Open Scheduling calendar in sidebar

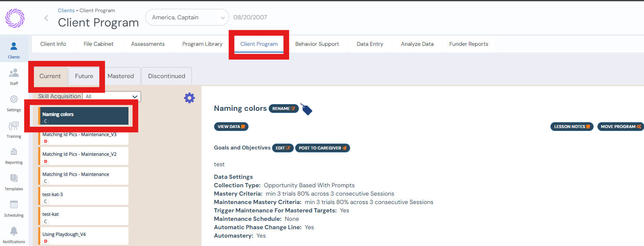[x=14, y=208]
